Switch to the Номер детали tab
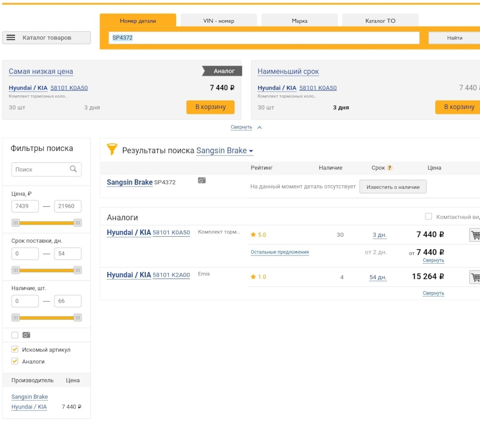480x448 pixels. tap(138, 21)
